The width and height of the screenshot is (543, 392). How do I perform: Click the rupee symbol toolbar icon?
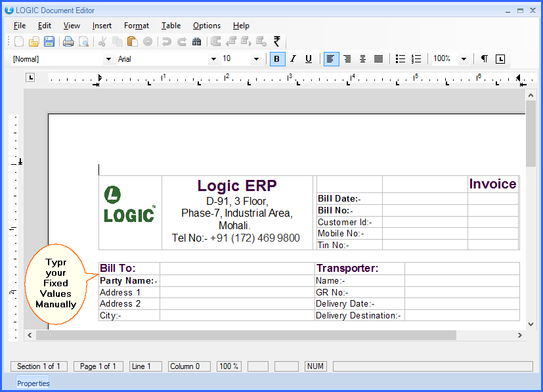[x=276, y=41]
